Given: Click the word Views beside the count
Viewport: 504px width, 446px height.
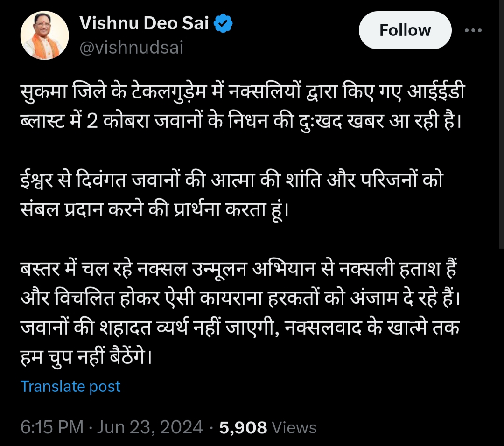Looking at the screenshot, I should point(294,427).
